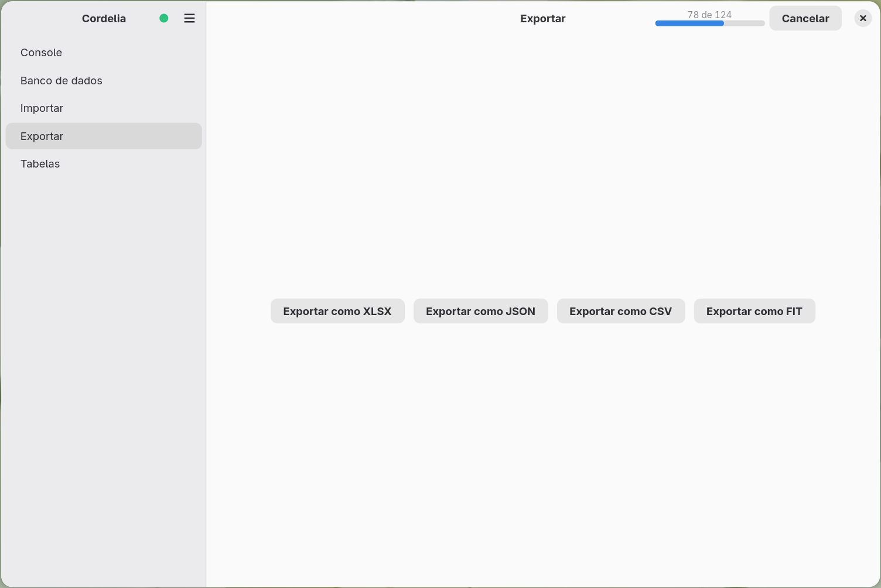Start the Exportar como FIT export
This screenshot has height=588, width=881.
(754, 311)
